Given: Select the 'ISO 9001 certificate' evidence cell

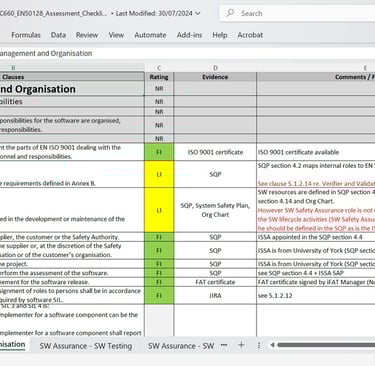Looking at the screenshot, I should [215, 152].
